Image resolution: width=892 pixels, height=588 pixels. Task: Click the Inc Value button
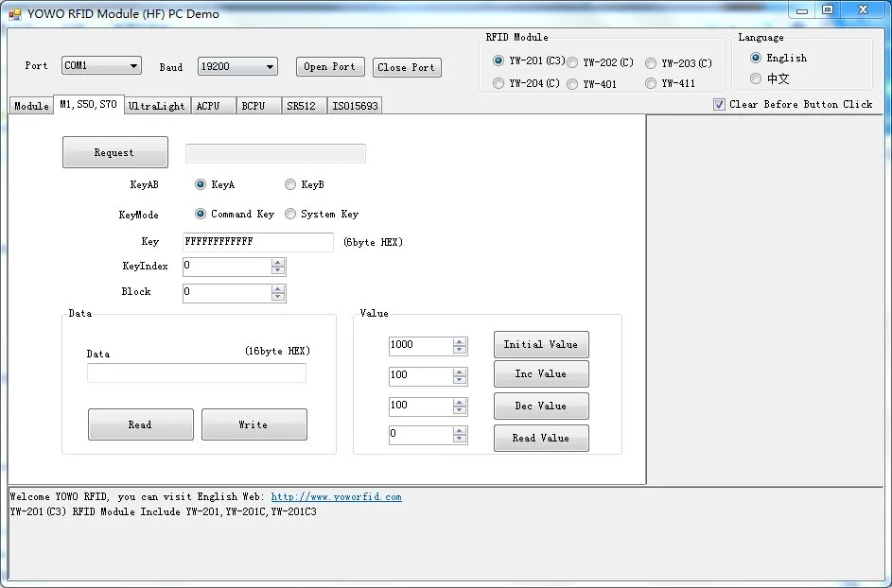[x=541, y=374]
